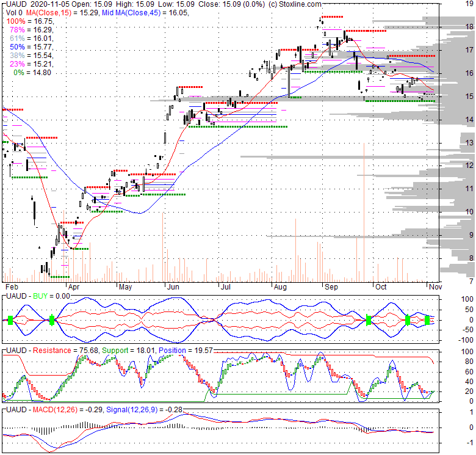This screenshot has height=455, width=476.
Task: Click the -1 label on MACD panel axis
Action: point(470,443)
